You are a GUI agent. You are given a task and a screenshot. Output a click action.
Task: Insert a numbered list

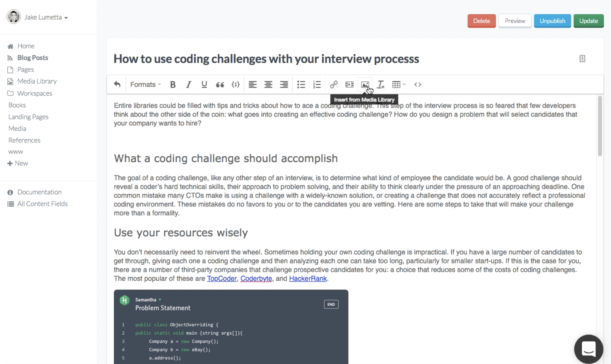(317, 84)
